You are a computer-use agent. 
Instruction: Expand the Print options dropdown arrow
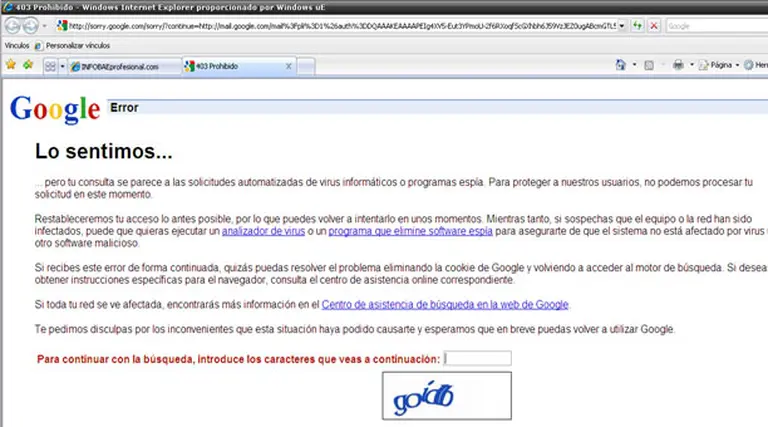(x=692, y=65)
